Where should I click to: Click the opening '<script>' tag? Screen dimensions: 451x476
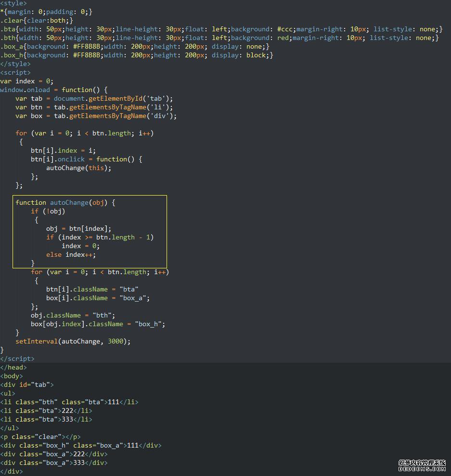pyautogui.click(x=15, y=73)
